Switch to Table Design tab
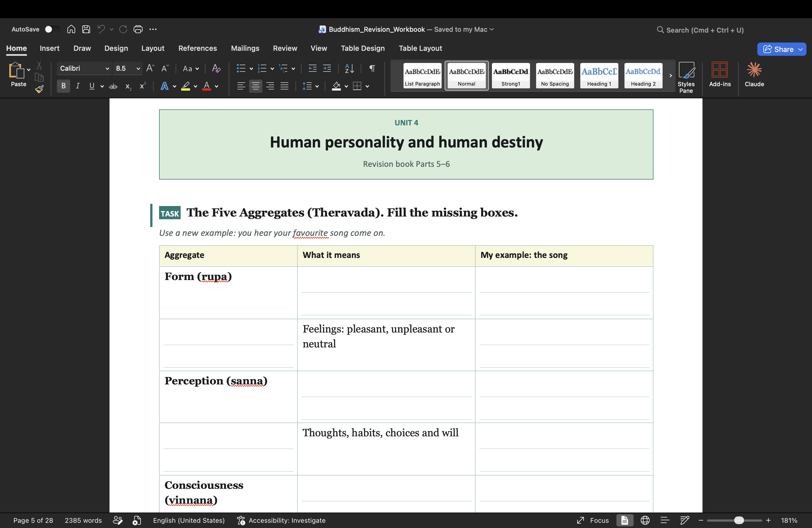Image resolution: width=812 pixels, height=528 pixels. 362,48
